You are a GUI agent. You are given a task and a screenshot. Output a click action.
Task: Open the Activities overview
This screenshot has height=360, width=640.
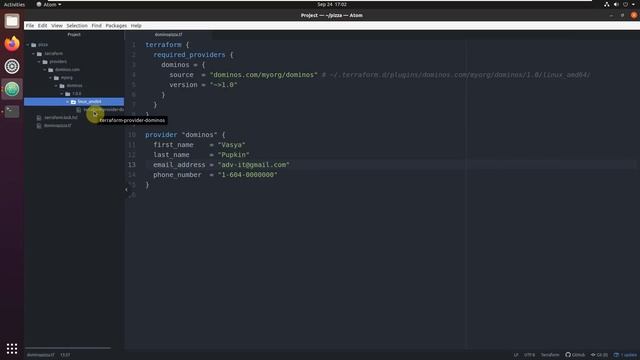point(14,4)
